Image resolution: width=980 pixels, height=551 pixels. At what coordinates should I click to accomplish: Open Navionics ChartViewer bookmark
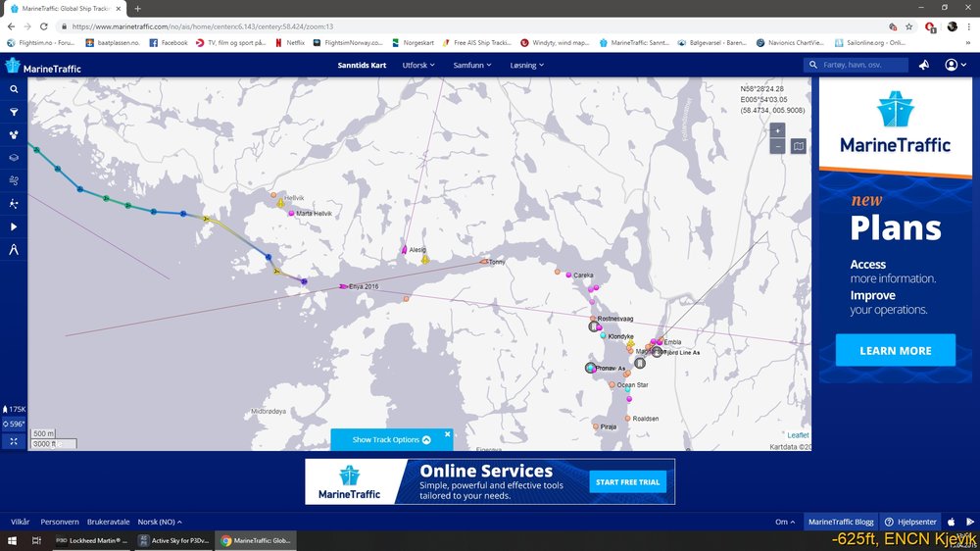point(790,42)
